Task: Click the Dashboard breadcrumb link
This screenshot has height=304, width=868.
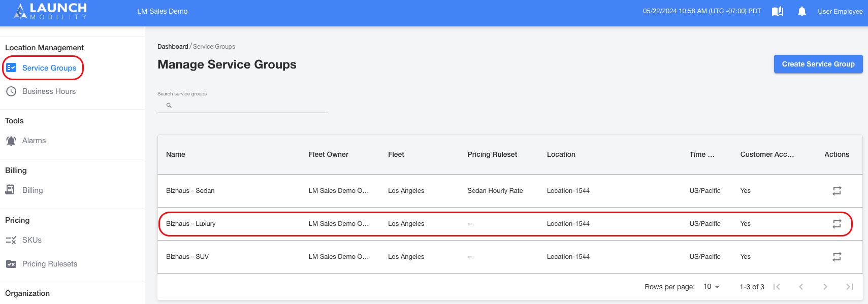Action: (173, 47)
